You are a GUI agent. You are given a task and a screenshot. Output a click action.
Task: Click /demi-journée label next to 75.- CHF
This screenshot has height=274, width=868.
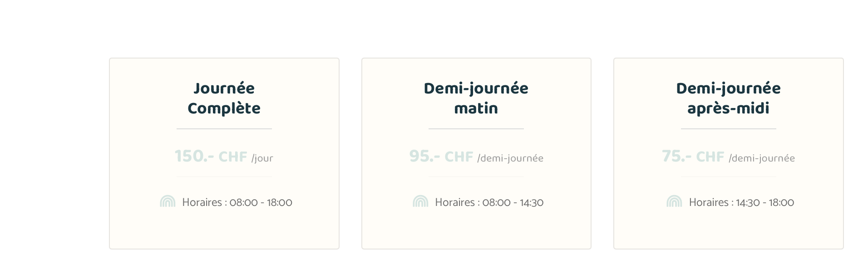coord(762,158)
